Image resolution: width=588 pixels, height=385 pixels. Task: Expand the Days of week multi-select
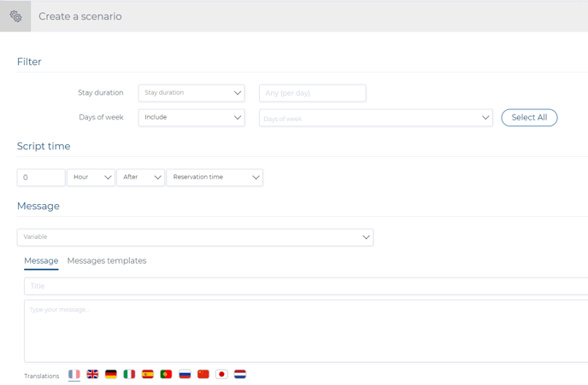click(376, 118)
